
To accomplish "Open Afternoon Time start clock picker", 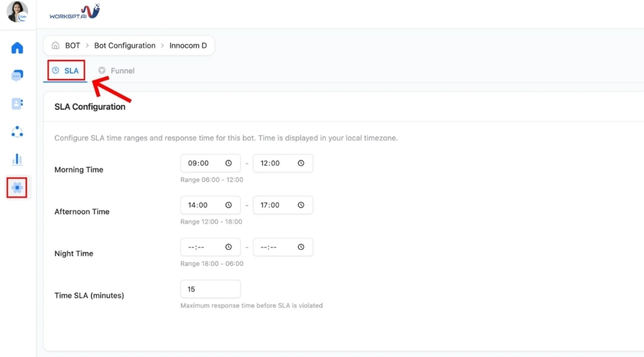I will [x=228, y=205].
